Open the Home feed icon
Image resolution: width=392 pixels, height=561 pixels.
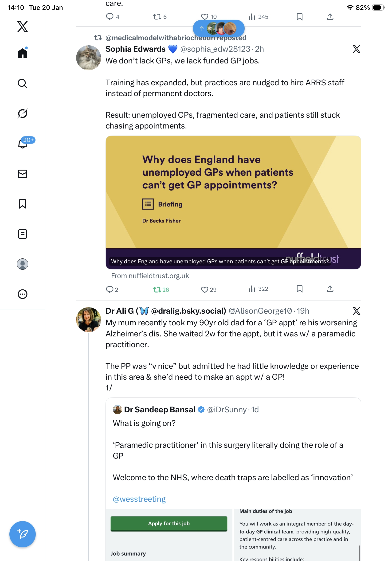[x=23, y=53]
